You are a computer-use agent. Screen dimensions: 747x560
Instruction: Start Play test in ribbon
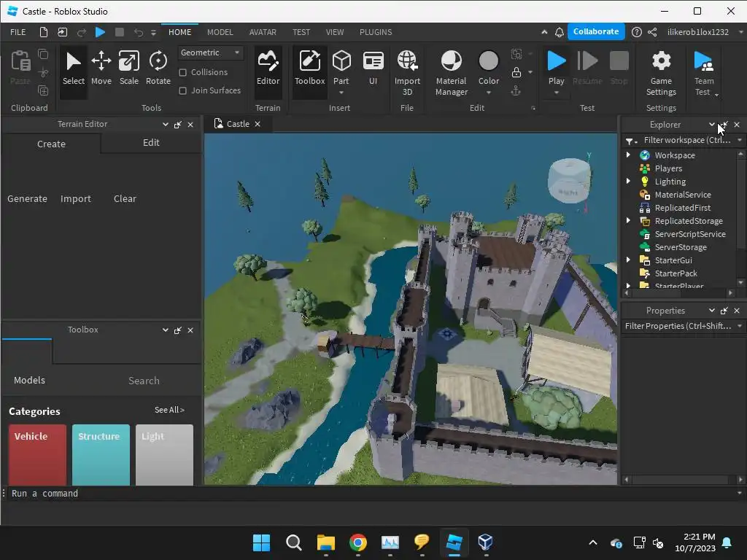[x=556, y=68]
